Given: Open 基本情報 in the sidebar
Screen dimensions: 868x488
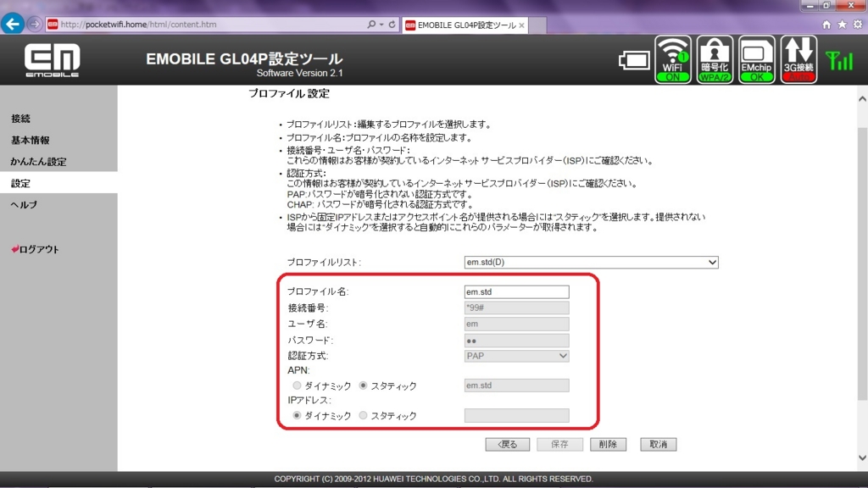Looking at the screenshot, I should 30,140.
